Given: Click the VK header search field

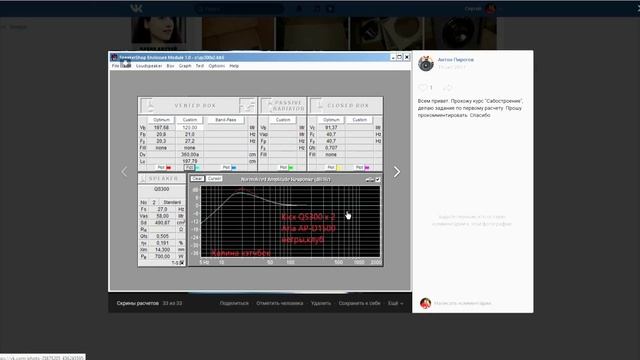Looking at the screenshot, I should pos(240,9).
